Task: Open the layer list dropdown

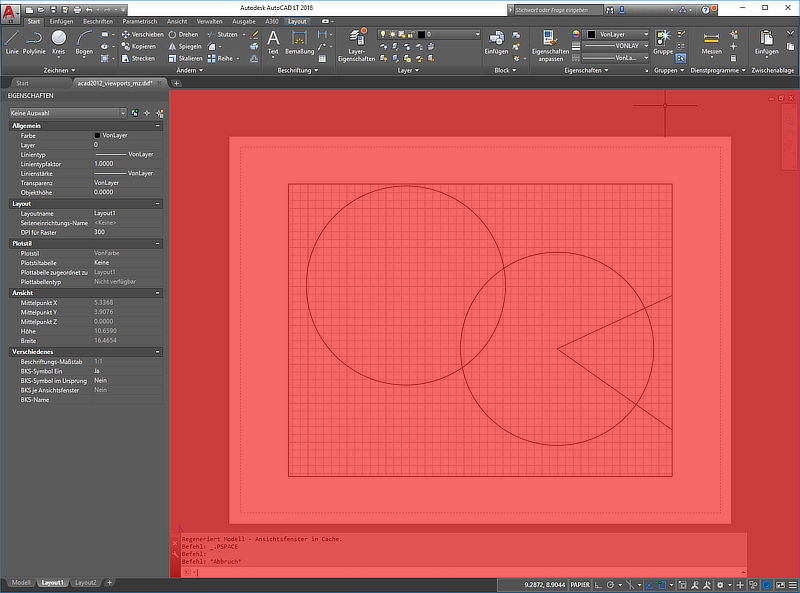Action: (x=429, y=34)
